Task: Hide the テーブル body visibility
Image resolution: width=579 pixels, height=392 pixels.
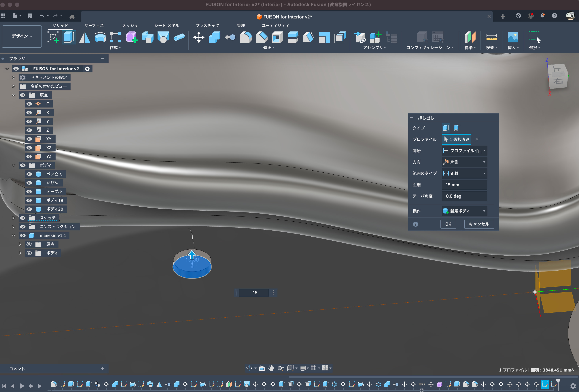Action: [x=29, y=191]
